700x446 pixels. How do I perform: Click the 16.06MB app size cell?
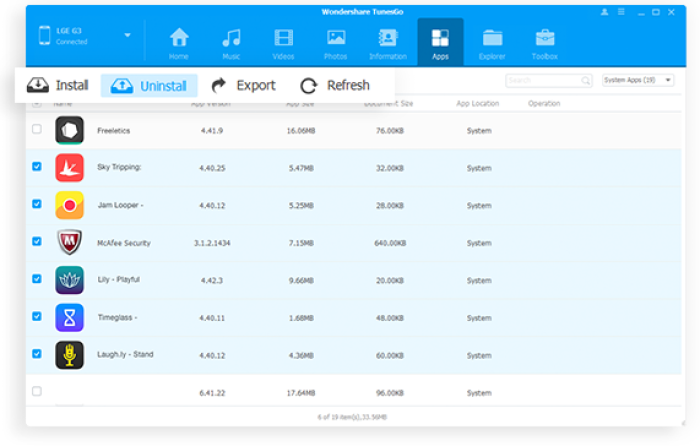coord(301,131)
